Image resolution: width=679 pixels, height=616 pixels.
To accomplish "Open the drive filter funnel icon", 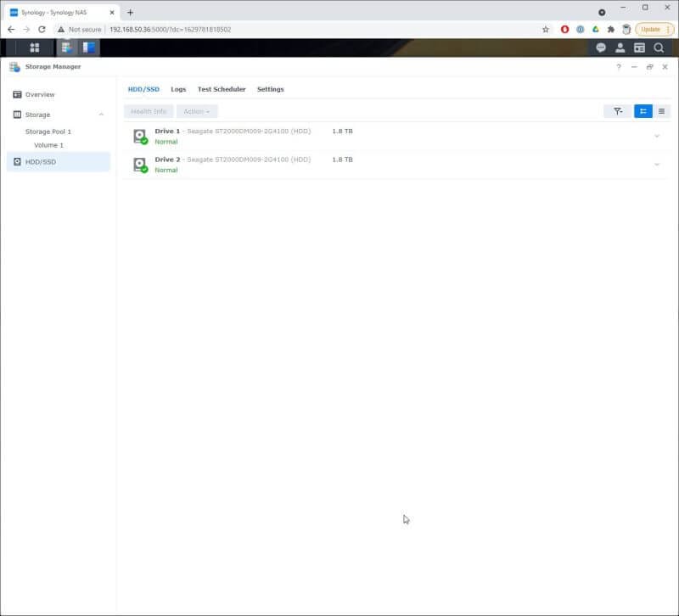I will coord(618,110).
